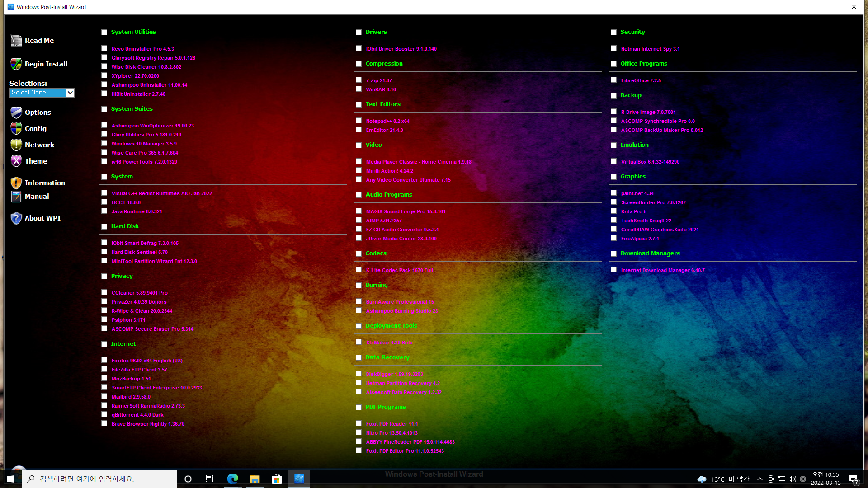Viewport: 868px width, 488px height.
Task: Click MiniTool Partition Wizard Ent 12.3.0
Action: (x=154, y=261)
